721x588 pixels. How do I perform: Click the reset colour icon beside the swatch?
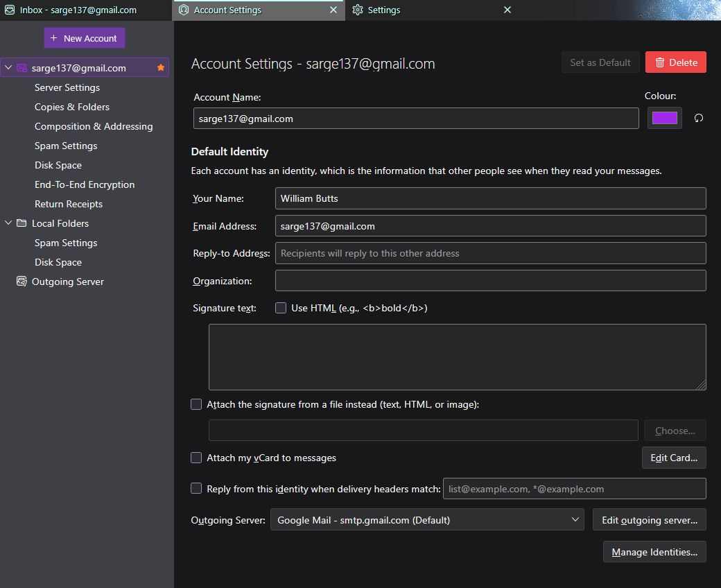(698, 118)
